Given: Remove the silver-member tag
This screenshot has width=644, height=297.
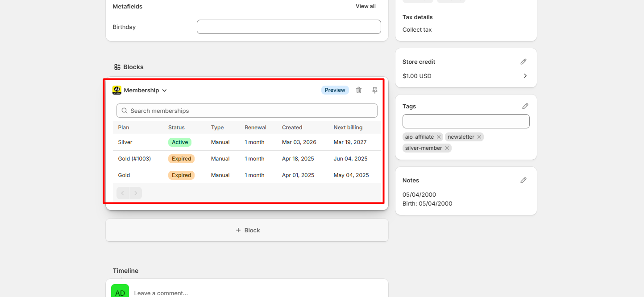Looking at the screenshot, I should (447, 148).
